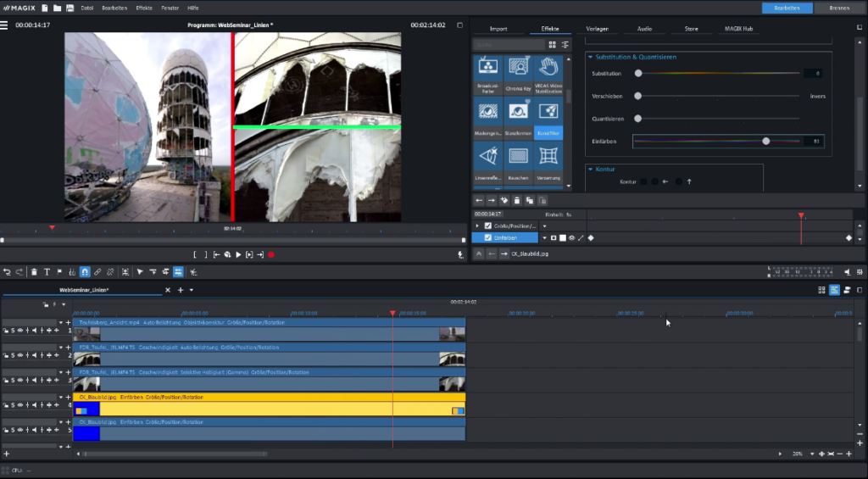
Task: Click the chain link group icon
Action: 97,272
